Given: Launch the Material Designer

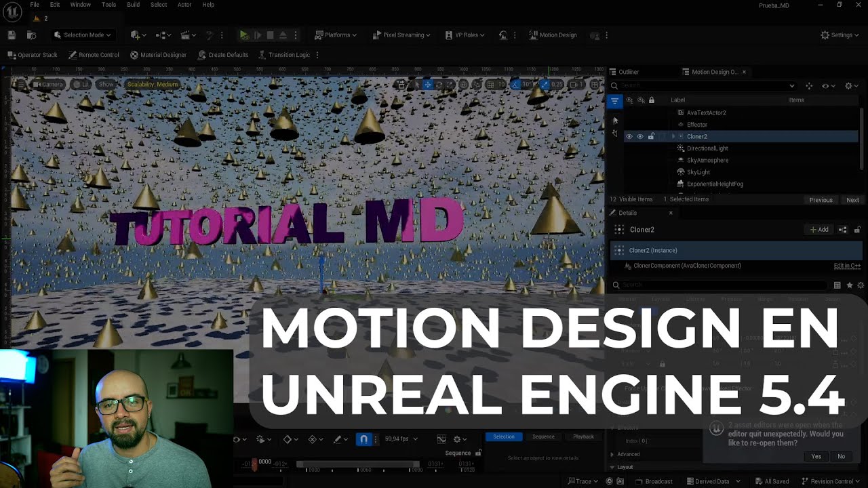Looking at the screenshot, I should (158, 55).
